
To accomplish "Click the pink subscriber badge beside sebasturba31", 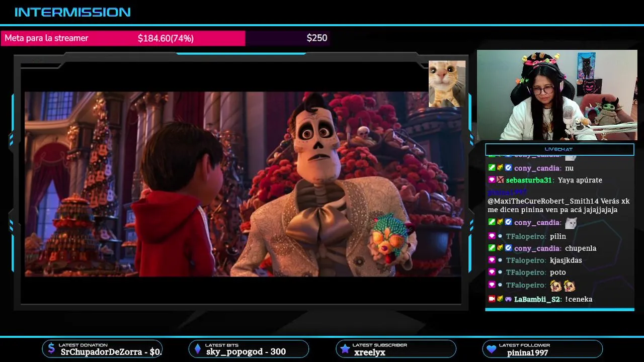I will tap(492, 180).
